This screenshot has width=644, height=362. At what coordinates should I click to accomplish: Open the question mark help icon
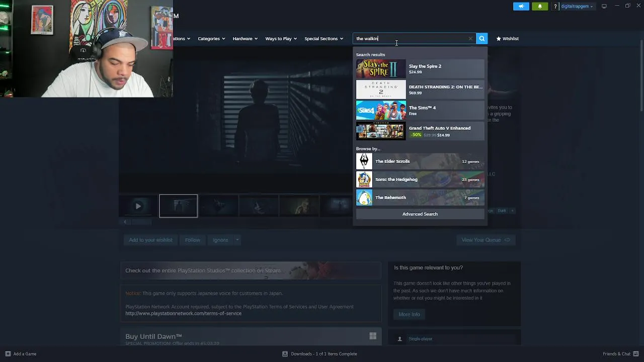[555, 7]
